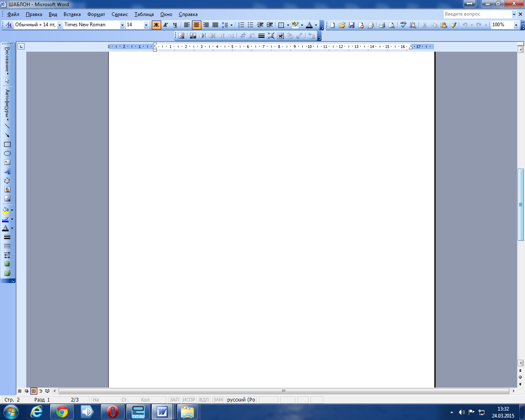
Task: Open the Автофигуры dropdown menu
Action: [x=7, y=105]
